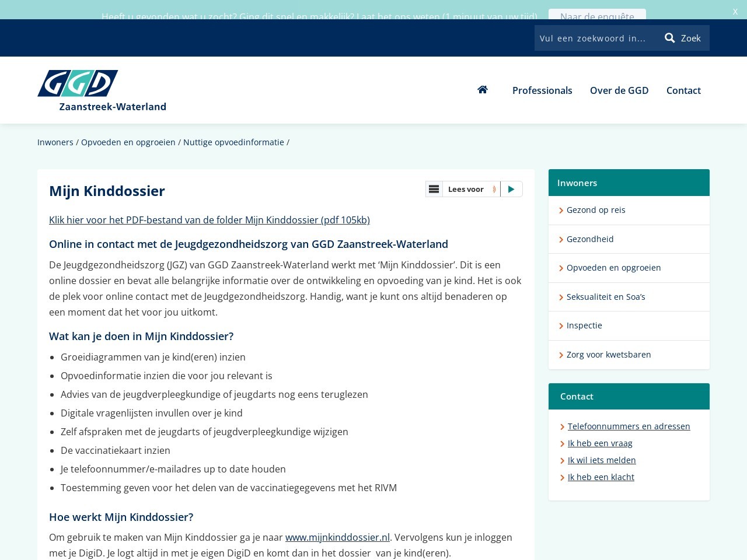The image size is (747, 560).
Task: Click Ik heb een klacht link
Action: click(601, 477)
